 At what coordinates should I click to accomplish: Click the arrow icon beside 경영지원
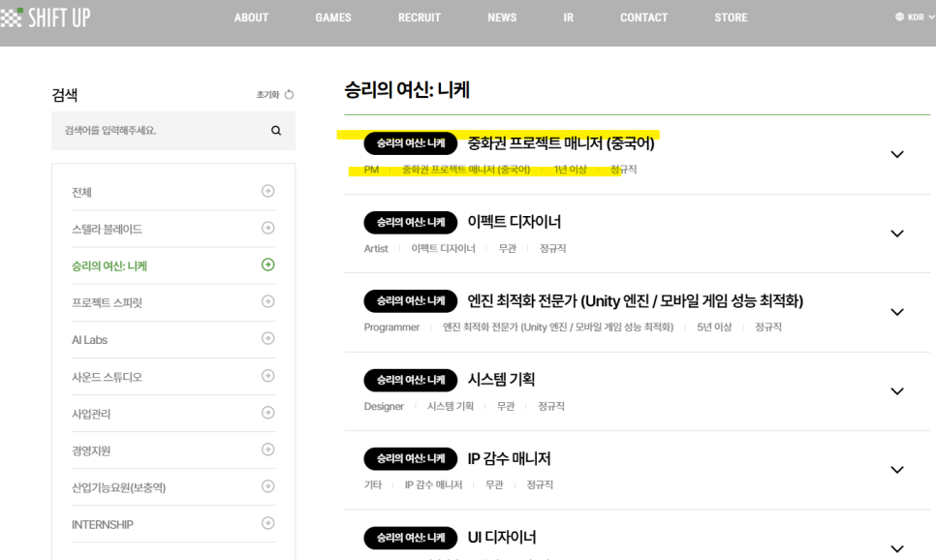tap(268, 450)
